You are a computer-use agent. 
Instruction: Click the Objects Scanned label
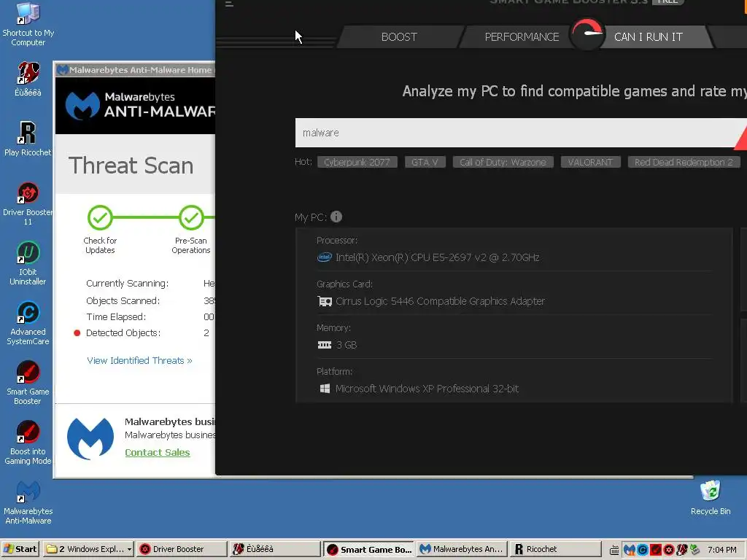123,301
